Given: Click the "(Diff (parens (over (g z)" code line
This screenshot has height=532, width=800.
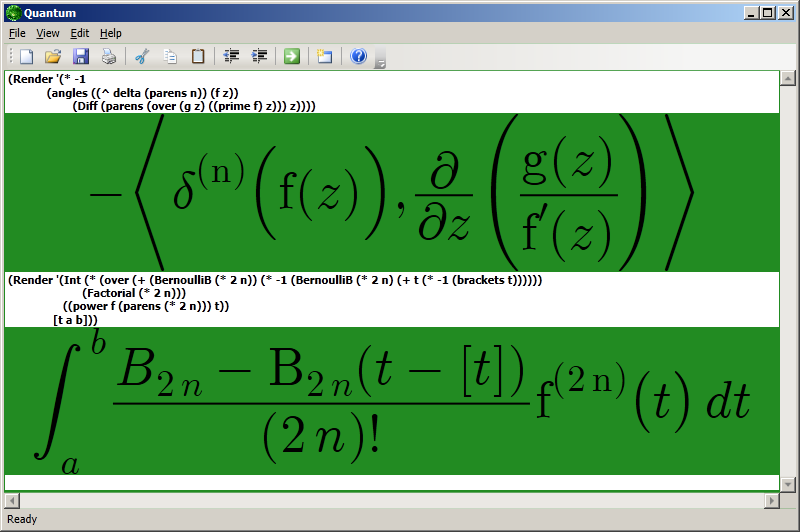Looking at the screenshot, I should click(x=194, y=106).
